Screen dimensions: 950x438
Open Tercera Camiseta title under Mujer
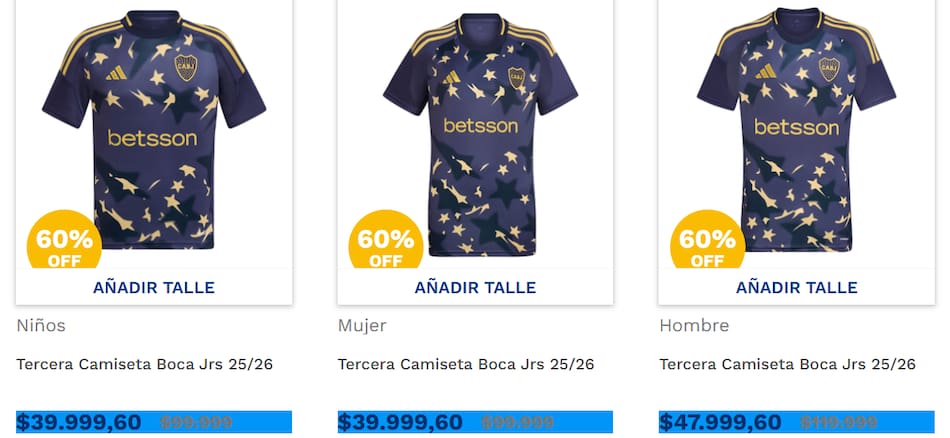pyautogui.click(x=466, y=364)
